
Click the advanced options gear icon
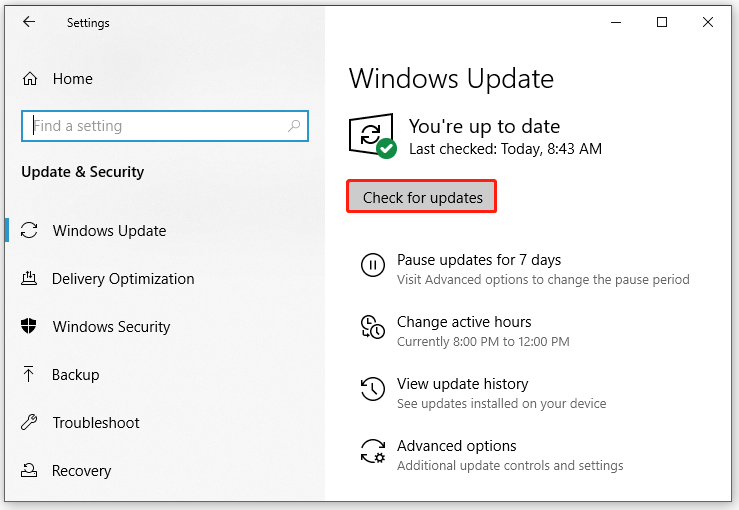(372, 451)
